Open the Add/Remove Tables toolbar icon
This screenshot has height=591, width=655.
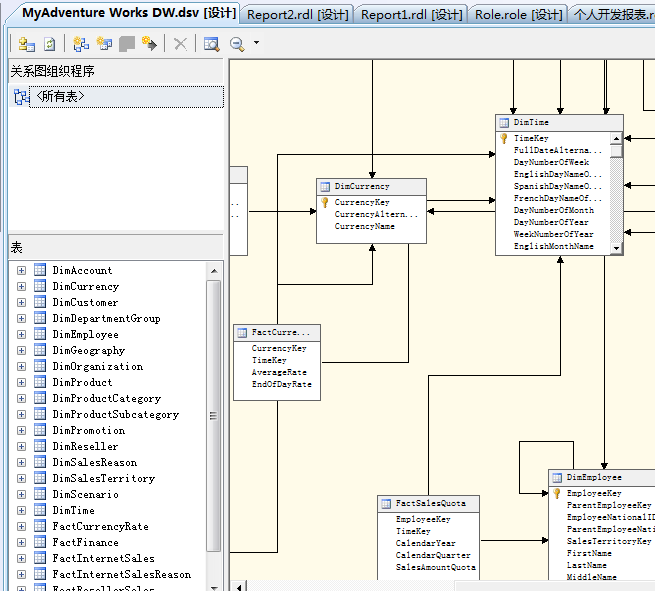point(27,43)
